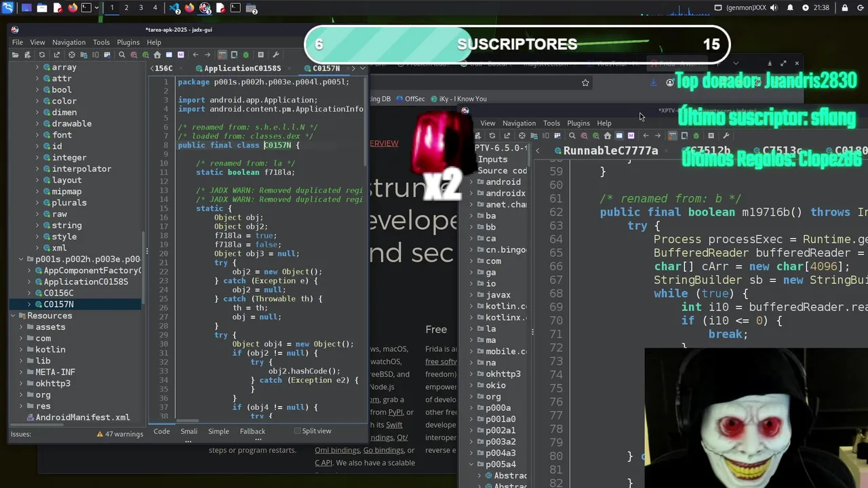The image size is (868, 488).
Task: Click the flatten packages icon in front jadx-gui
Action: click(83, 55)
